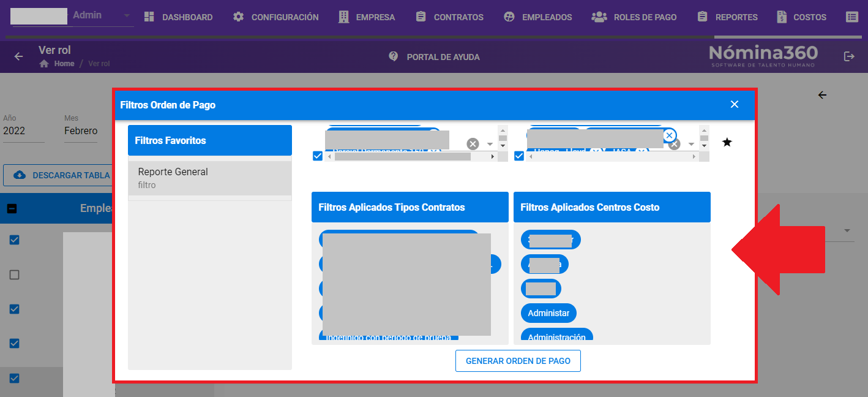Open the Configuración menu
The image size is (868, 397).
tap(275, 17)
